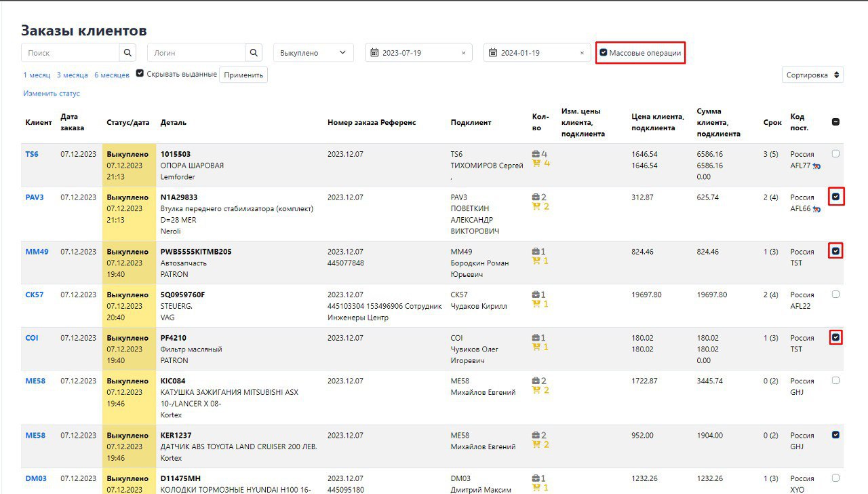Click the magnifier button next to Поиск field
This screenshot has width=868, height=494.
[x=128, y=53]
